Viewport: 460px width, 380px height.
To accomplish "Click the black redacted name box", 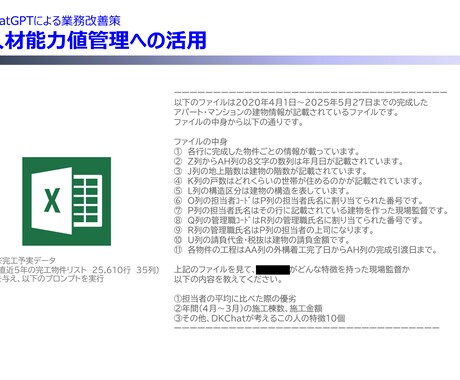I will point(273,270).
